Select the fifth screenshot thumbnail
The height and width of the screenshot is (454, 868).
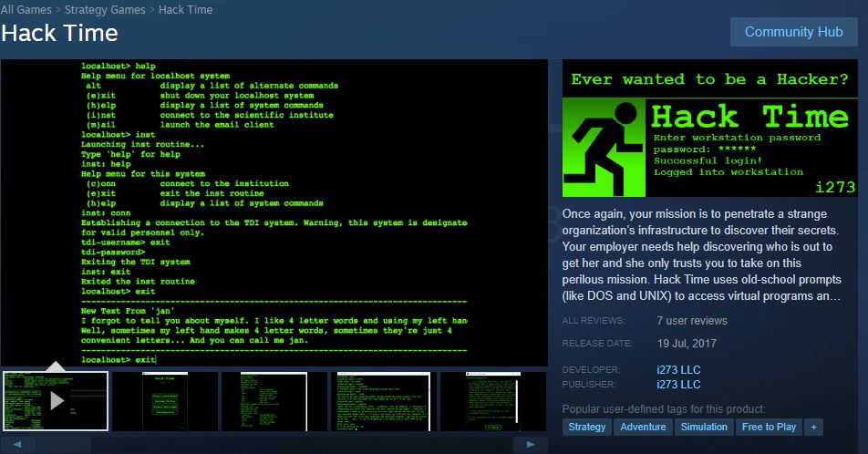point(492,401)
